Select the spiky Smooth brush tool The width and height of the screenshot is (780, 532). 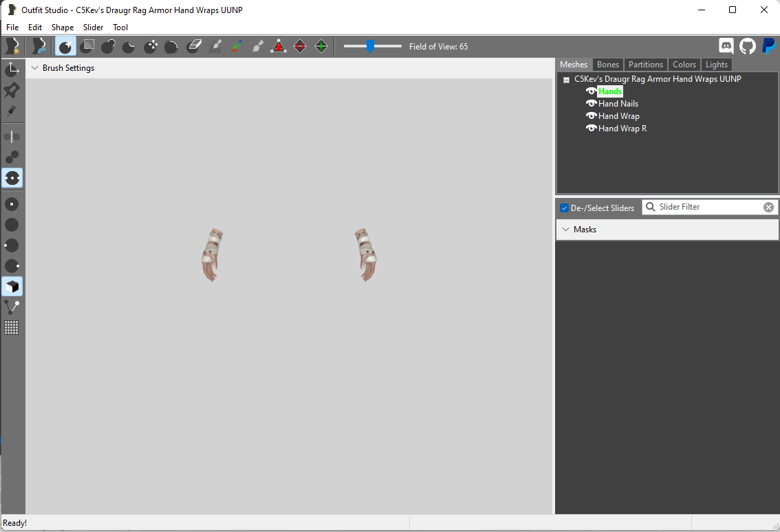click(x=171, y=46)
